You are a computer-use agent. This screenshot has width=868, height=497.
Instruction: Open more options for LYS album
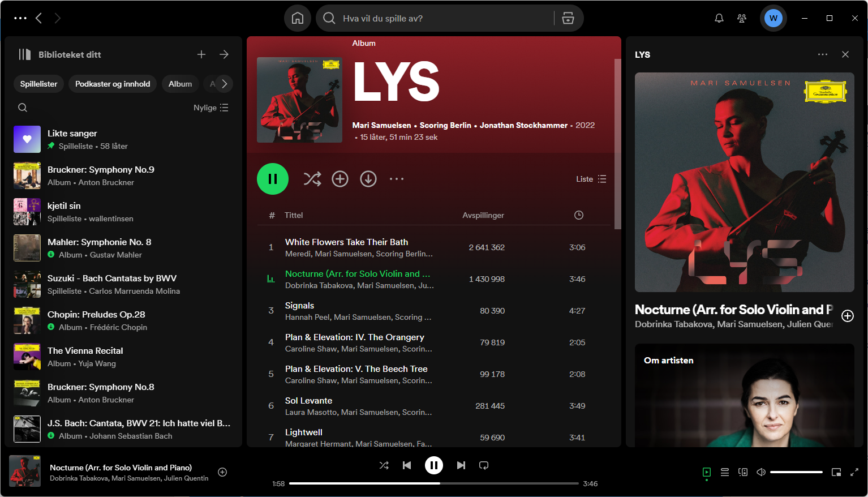[x=397, y=179]
